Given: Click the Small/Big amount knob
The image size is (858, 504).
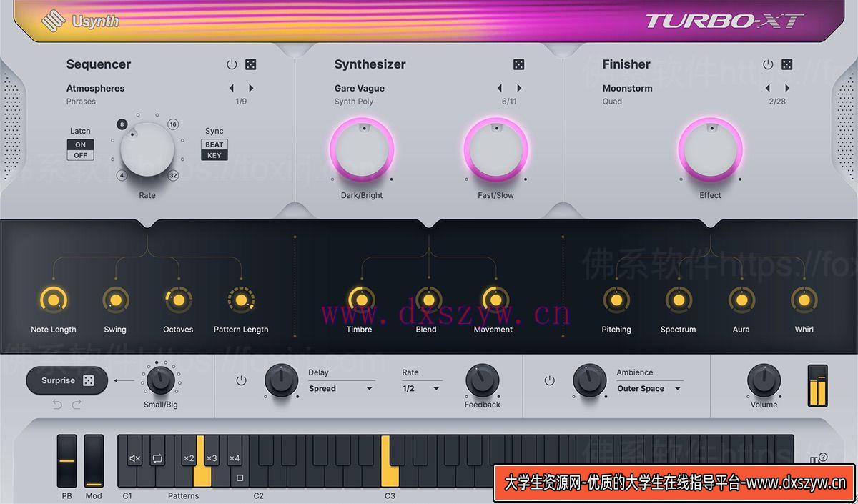Looking at the screenshot, I should (160, 380).
